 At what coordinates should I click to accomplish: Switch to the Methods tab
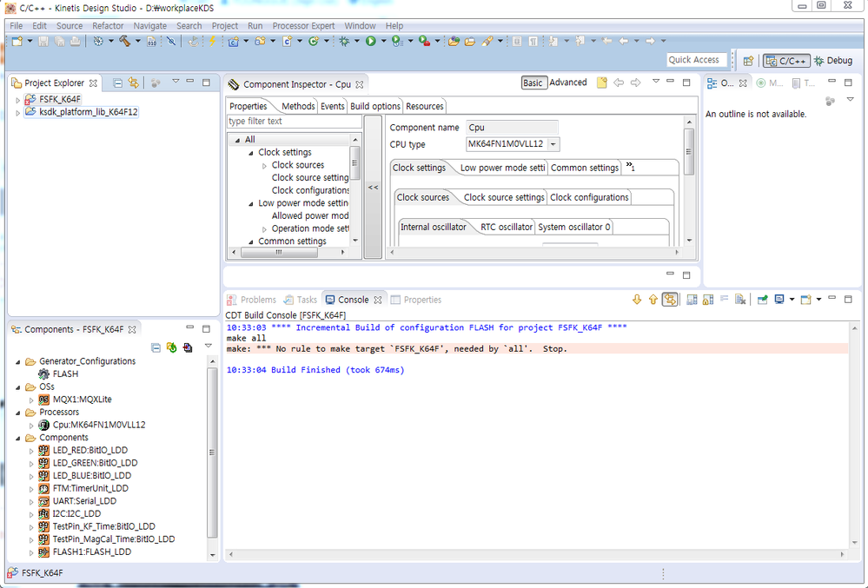click(x=298, y=106)
